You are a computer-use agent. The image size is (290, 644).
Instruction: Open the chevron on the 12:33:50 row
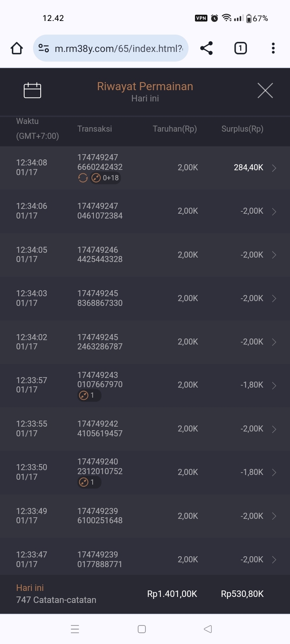pyautogui.click(x=274, y=472)
